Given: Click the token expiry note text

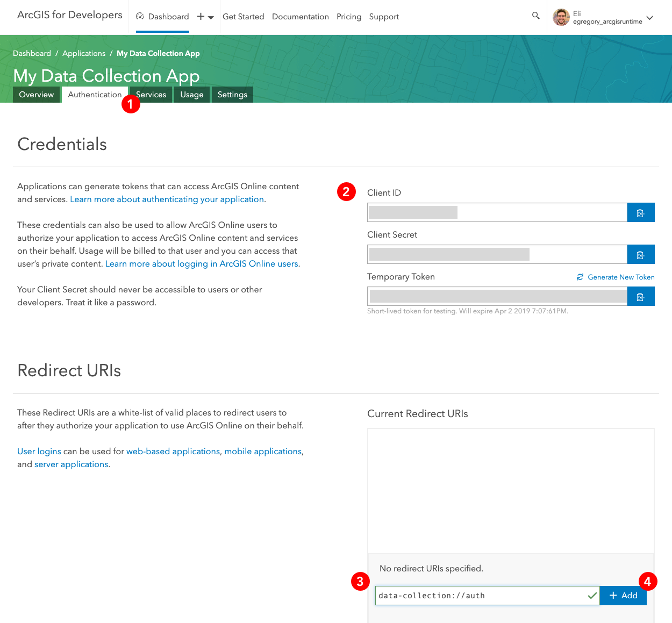Looking at the screenshot, I should click(468, 311).
